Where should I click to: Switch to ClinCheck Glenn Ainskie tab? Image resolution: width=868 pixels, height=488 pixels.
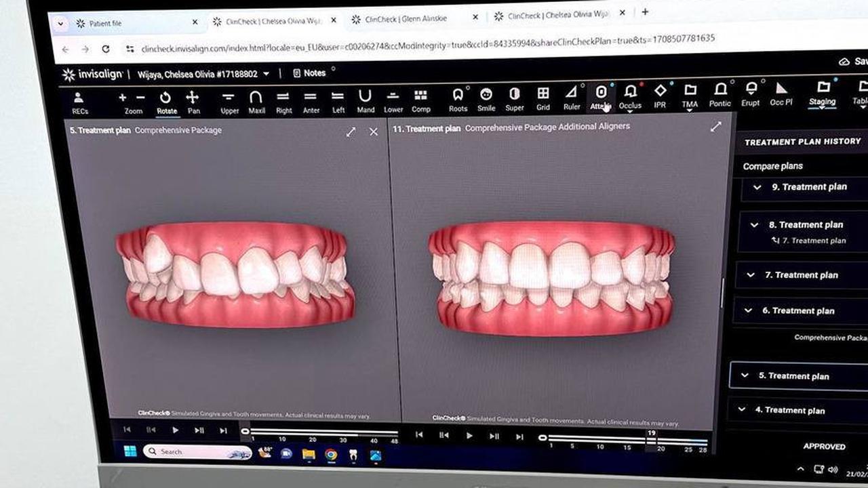tap(415, 19)
